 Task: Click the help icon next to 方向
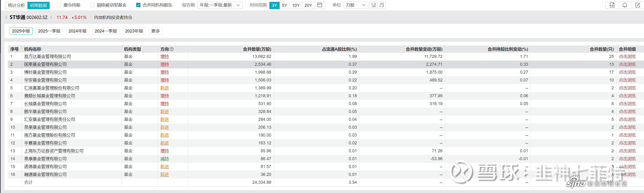point(171,49)
